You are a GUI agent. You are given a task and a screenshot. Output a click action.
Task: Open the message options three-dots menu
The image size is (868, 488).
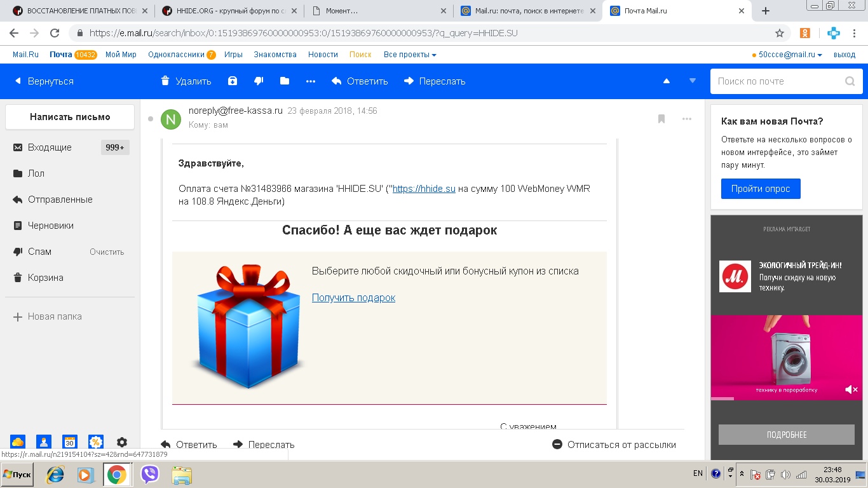687,118
